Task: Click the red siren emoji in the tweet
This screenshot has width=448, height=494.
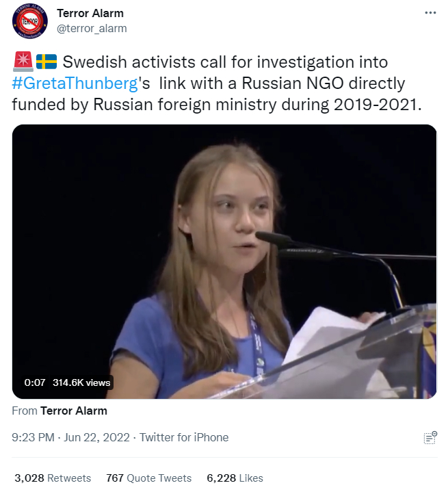Action: 23,63
